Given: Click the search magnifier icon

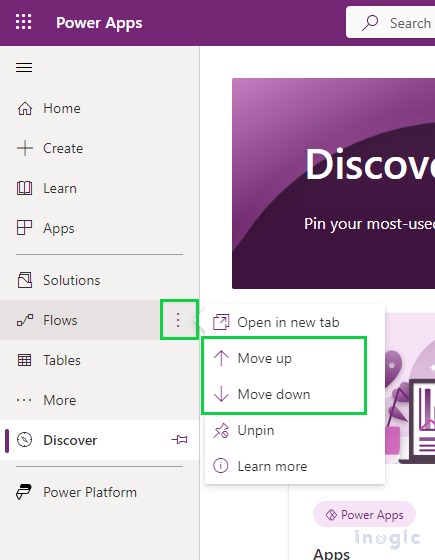Looking at the screenshot, I should 370,23.
